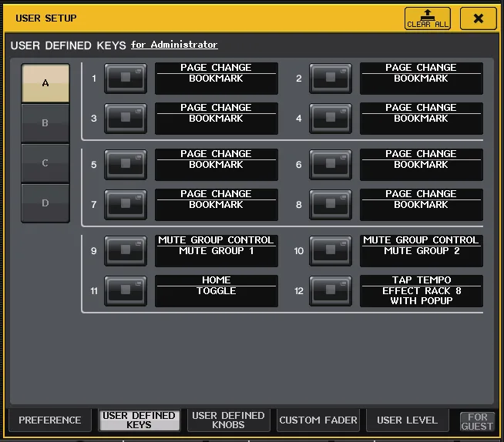The width and height of the screenshot is (504, 442).
Task: Select the USER DEFINED KEYS tab
Action: pyautogui.click(x=139, y=420)
